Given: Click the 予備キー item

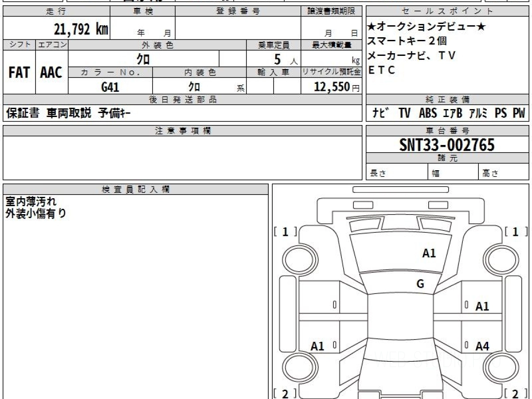Looking at the screenshot, I should (x=114, y=113).
